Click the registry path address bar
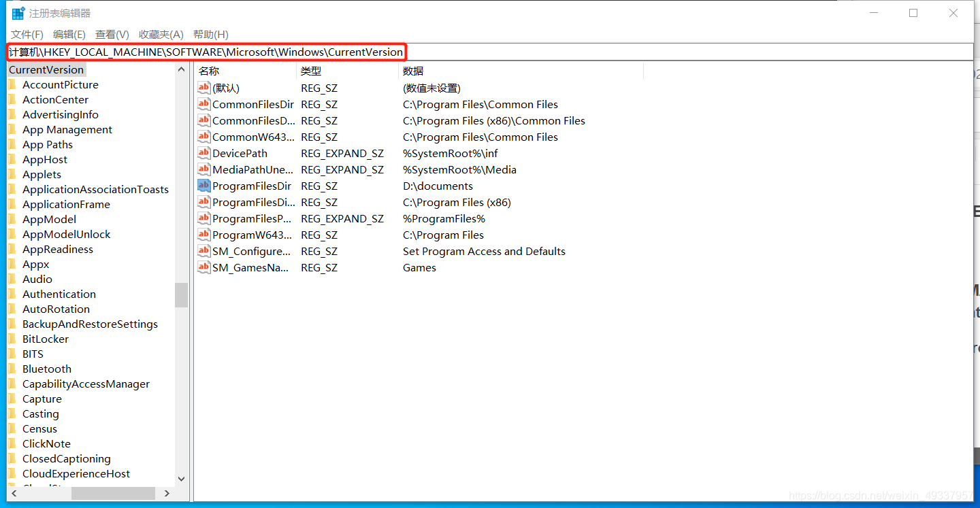980x508 pixels. pos(490,52)
